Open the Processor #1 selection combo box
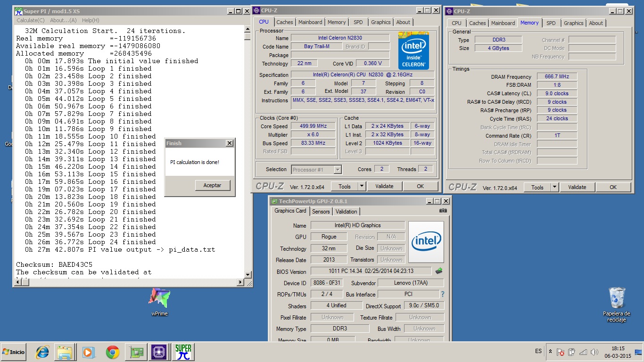This screenshot has width=644, height=362. point(316,169)
